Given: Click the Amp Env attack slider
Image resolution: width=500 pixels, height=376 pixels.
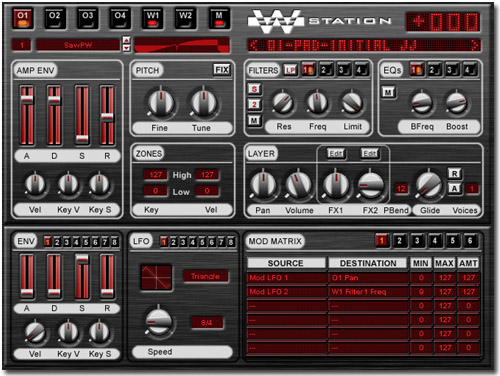Looking at the screenshot, I should click(27, 115).
